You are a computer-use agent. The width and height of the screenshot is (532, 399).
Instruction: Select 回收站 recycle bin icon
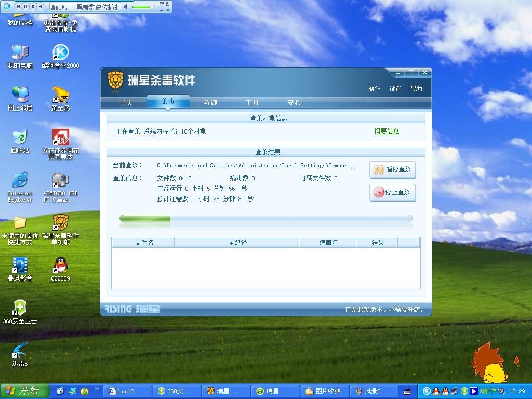click(20, 141)
